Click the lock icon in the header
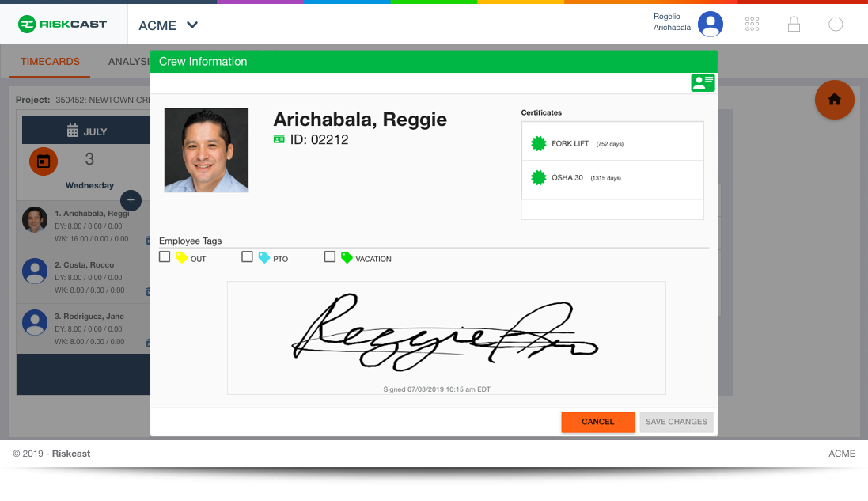The height and width of the screenshot is (501, 868). click(794, 25)
